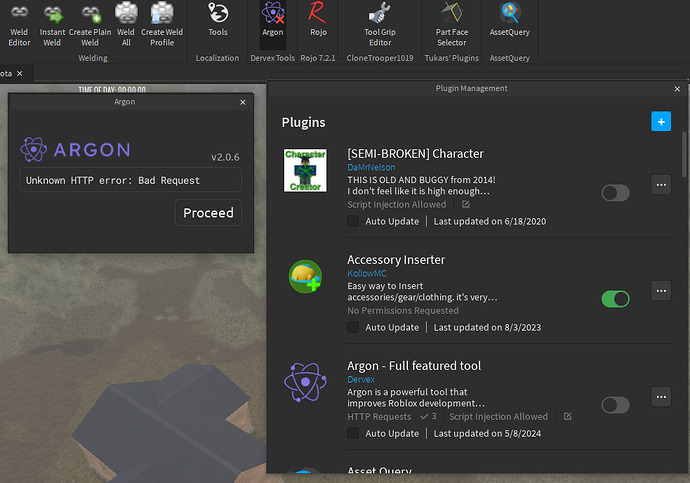690x483 pixels.
Task: Click HTTP Requests permission text for Argon
Action: coord(379,416)
